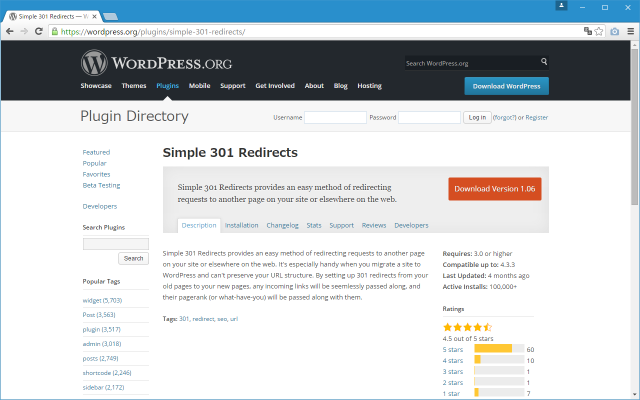Open the Plugins menu item
640x400 pixels.
tap(167, 86)
